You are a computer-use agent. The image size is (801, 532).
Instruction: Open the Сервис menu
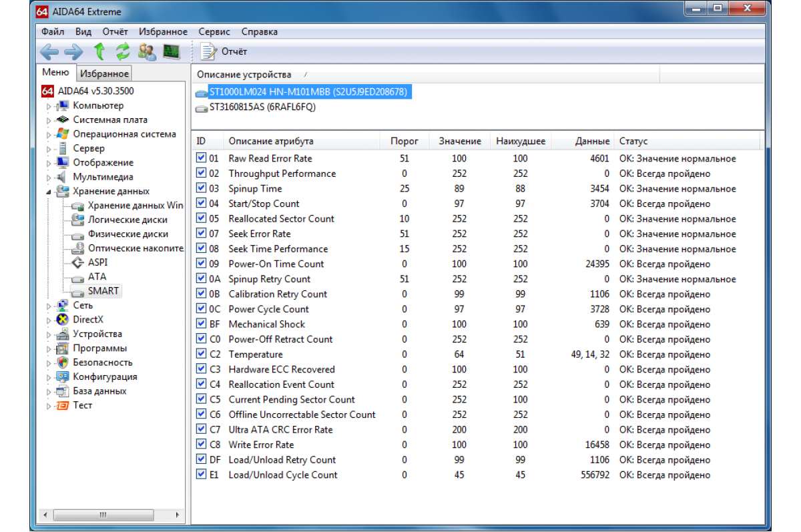click(214, 31)
